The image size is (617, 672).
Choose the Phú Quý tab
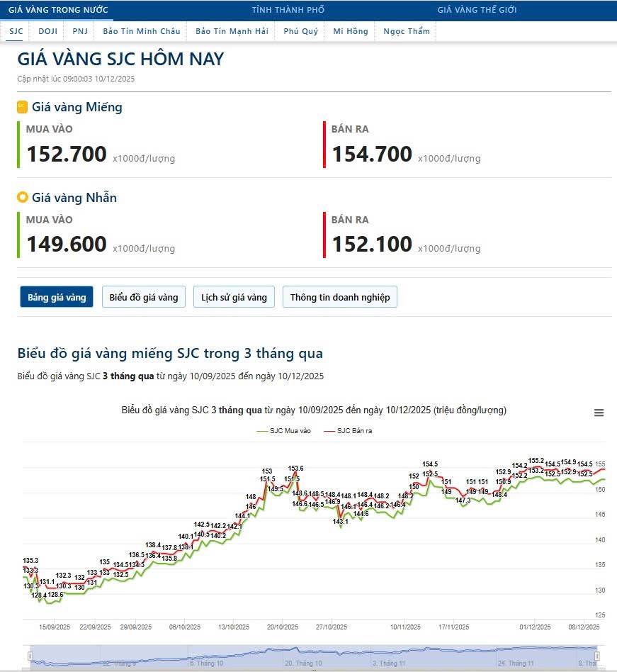coord(300,31)
